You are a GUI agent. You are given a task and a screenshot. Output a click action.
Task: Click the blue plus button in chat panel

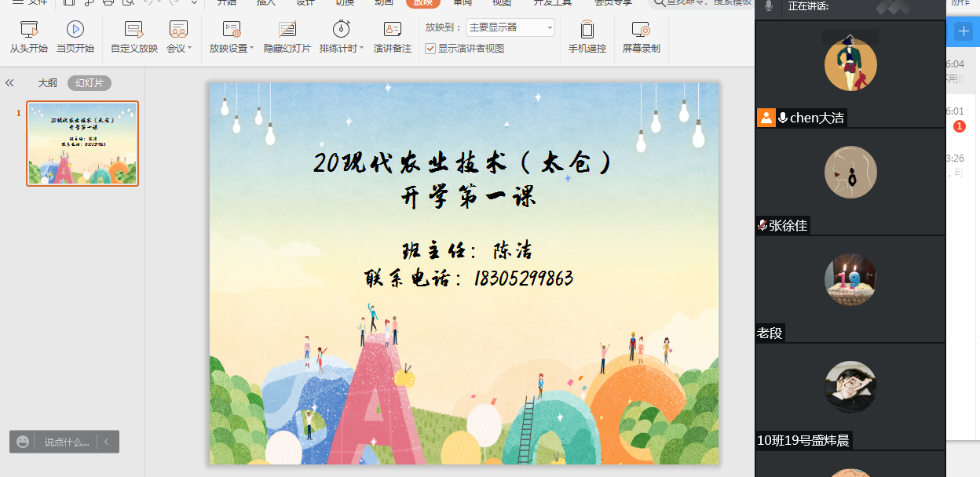click(x=964, y=31)
